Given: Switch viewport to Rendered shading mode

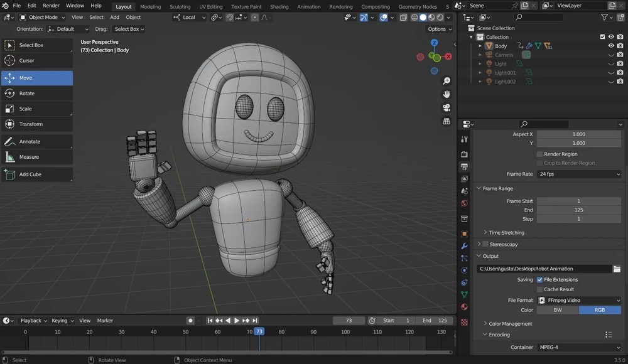Looking at the screenshot, I should coord(439,17).
